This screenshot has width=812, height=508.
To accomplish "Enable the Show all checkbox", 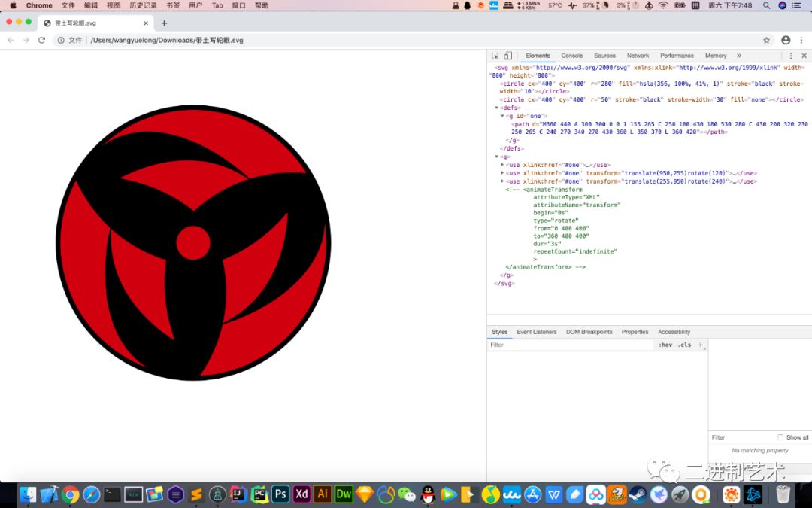I will point(780,437).
